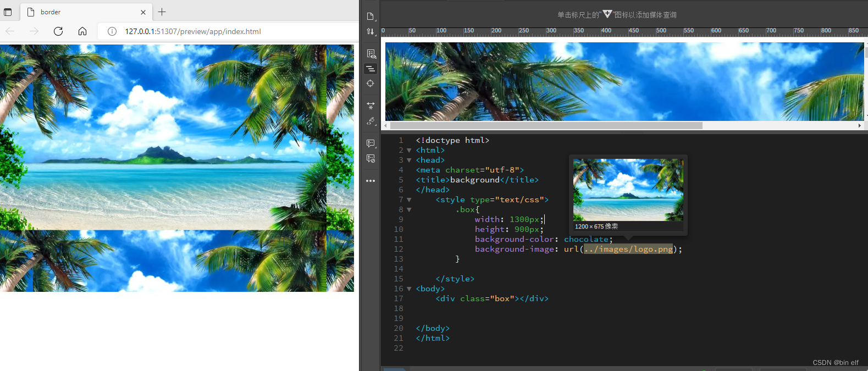
Task: Click beach image in Dreamweaver live view
Action: point(624,81)
